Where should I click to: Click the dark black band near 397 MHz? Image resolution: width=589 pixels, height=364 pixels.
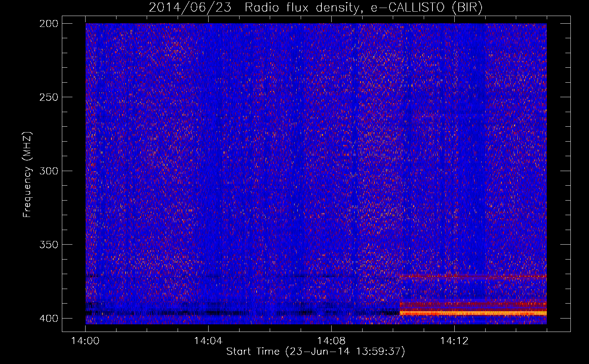[243, 313]
